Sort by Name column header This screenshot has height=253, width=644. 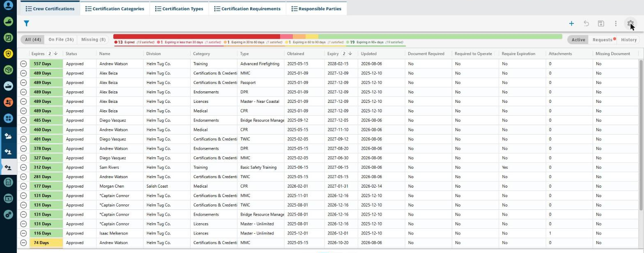(105, 53)
